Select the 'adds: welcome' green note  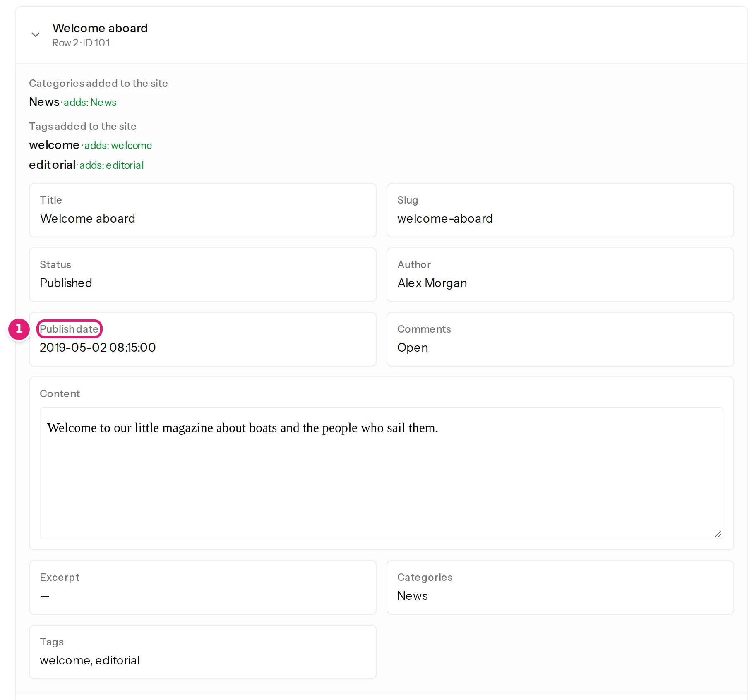118,145
